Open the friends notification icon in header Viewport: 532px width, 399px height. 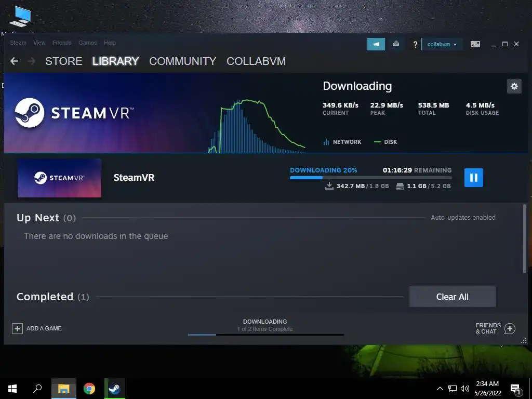(396, 44)
